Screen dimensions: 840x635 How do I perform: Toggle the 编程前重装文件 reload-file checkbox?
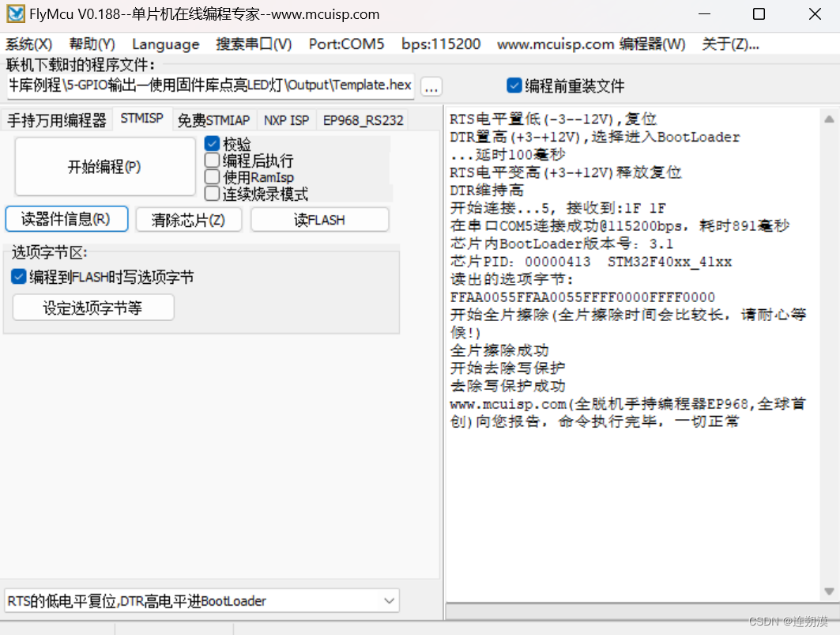pyautogui.click(x=514, y=86)
